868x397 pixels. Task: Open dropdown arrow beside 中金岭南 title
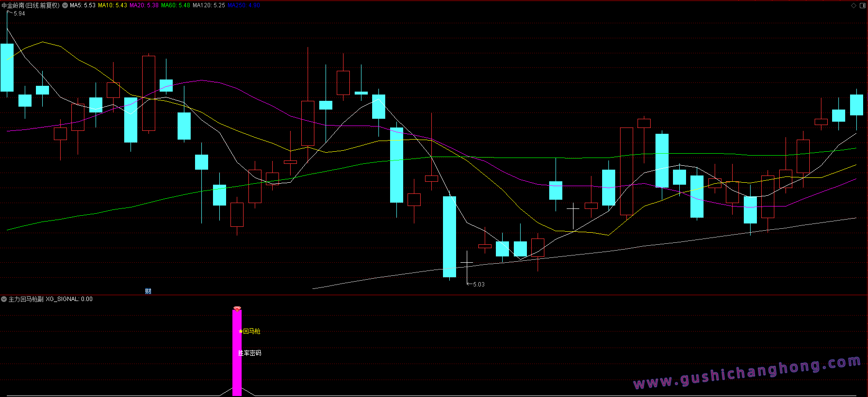pyautogui.click(x=65, y=5)
